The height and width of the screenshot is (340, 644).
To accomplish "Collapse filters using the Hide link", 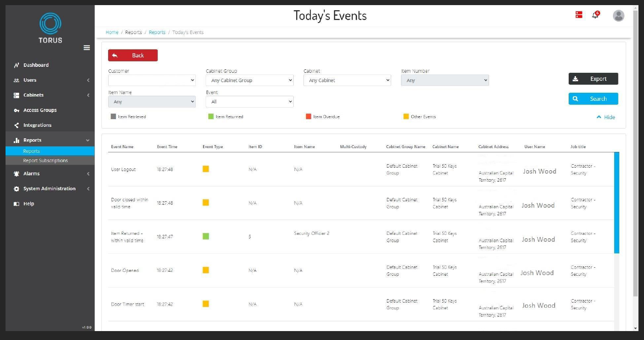I will point(606,117).
